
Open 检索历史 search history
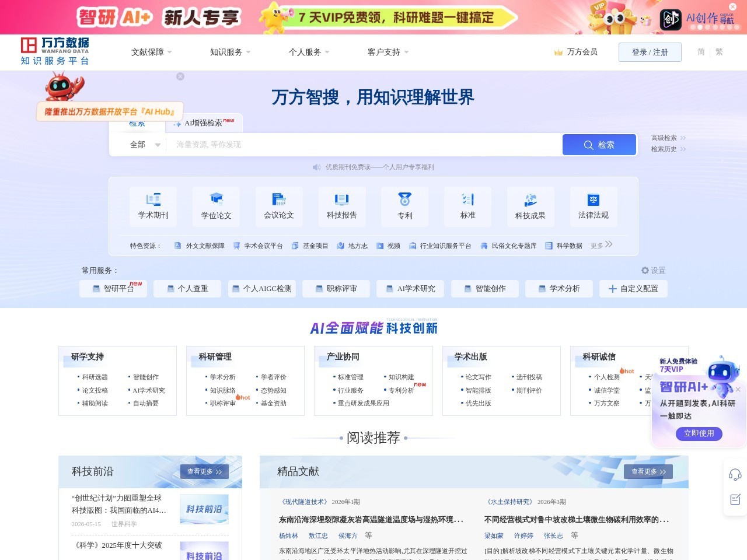668,149
